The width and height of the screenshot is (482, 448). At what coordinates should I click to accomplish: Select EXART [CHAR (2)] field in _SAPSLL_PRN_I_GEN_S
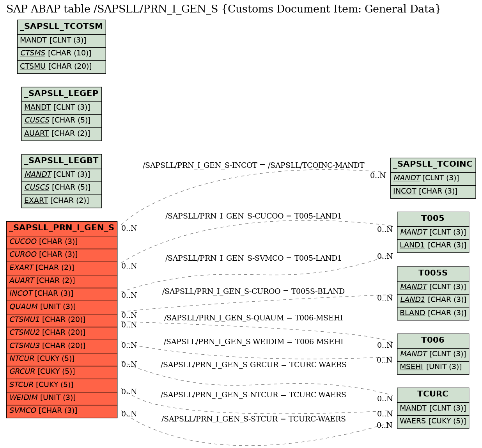click(x=62, y=268)
